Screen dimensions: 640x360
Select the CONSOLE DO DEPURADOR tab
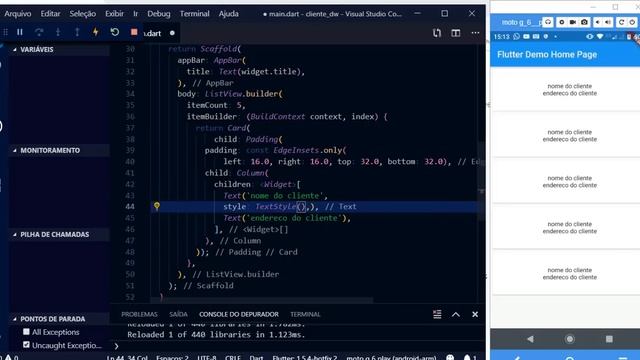click(239, 314)
